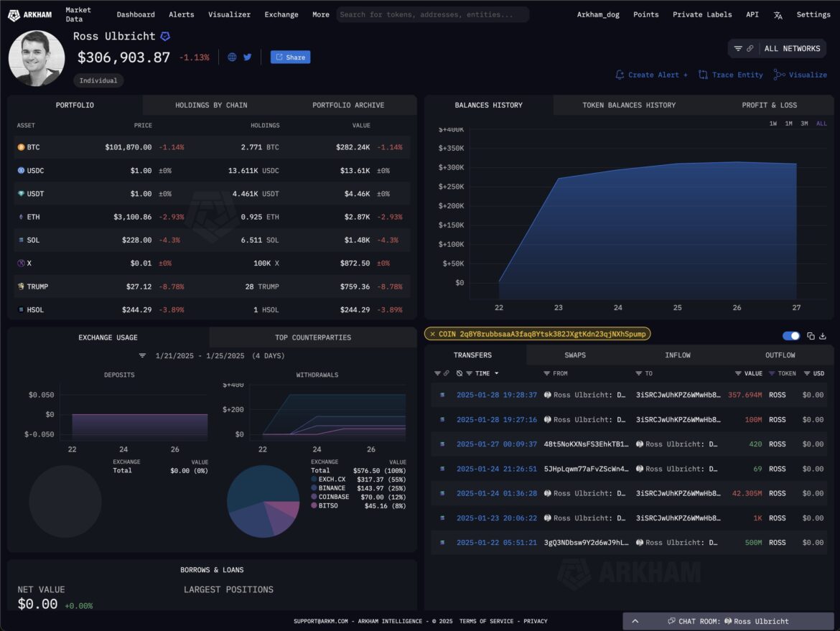Expand the More menu in navigation

[x=321, y=15]
